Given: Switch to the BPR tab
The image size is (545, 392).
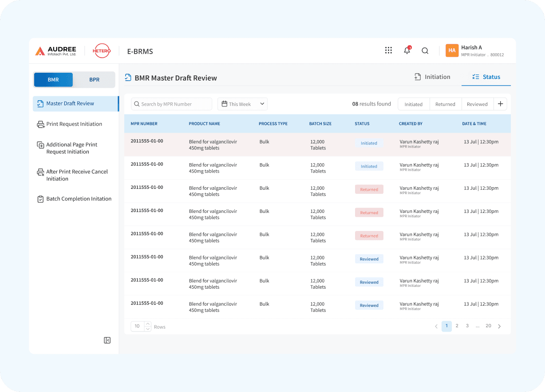Looking at the screenshot, I should [94, 79].
